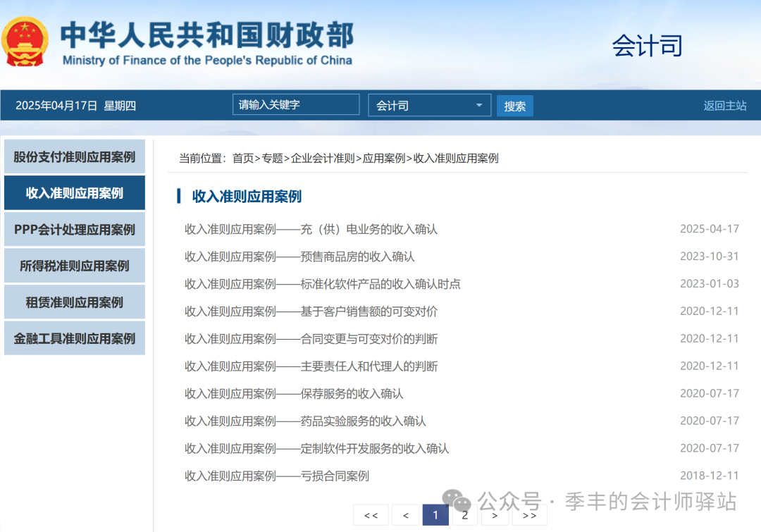This screenshot has height=532, width=761.
Task: Open 租赁准则应用案例 category
Action: tap(74, 302)
